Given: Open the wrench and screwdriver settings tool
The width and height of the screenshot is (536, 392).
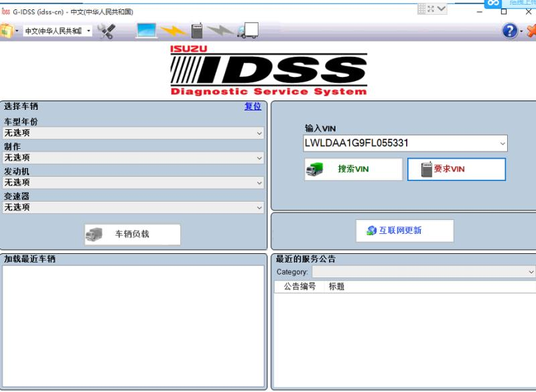Looking at the screenshot, I should point(107,31).
